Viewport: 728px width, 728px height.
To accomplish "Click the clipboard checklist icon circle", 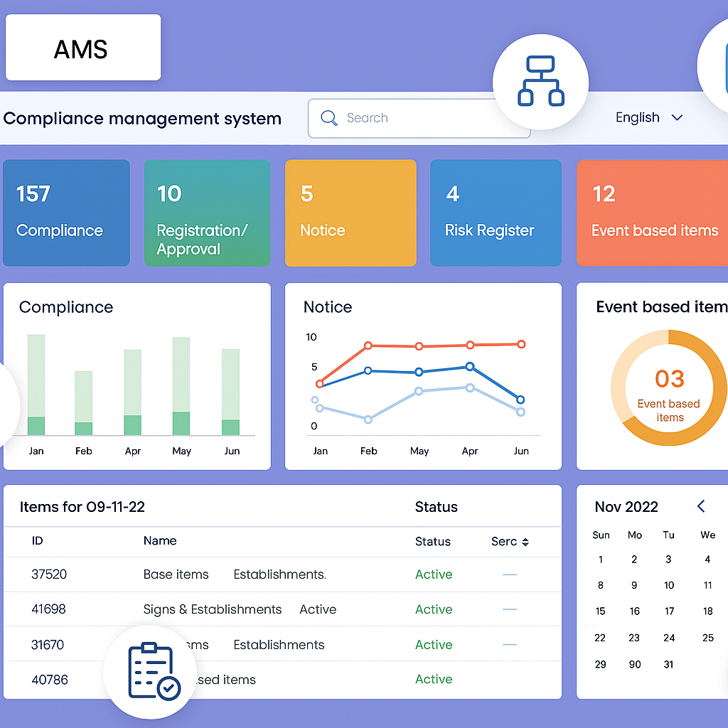I will tap(150, 671).
